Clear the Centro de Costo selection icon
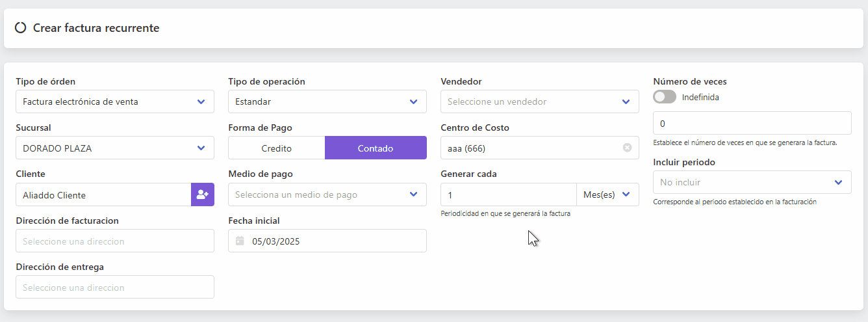The width and height of the screenshot is (868, 322). (627, 148)
